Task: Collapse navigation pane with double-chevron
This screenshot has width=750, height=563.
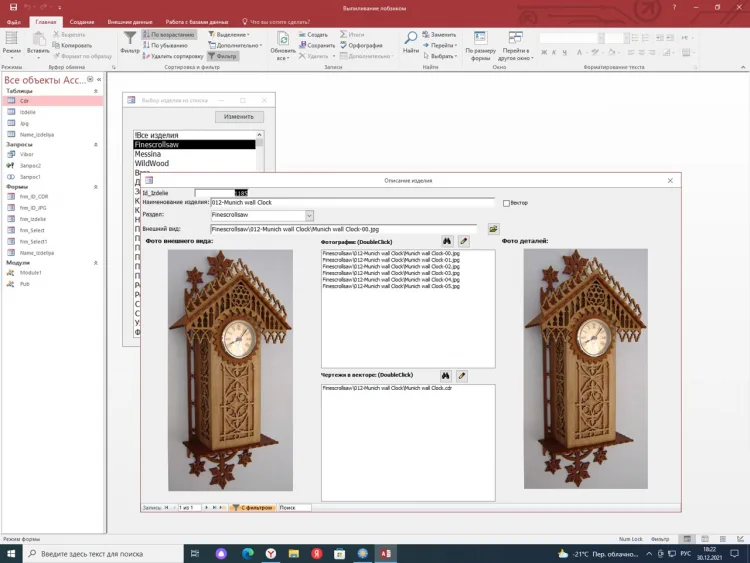Action: point(99,79)
